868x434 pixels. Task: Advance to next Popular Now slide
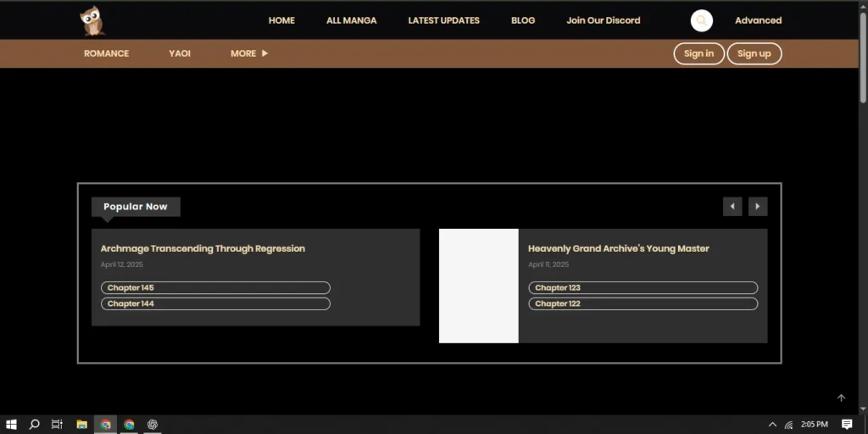click(758, 207)
